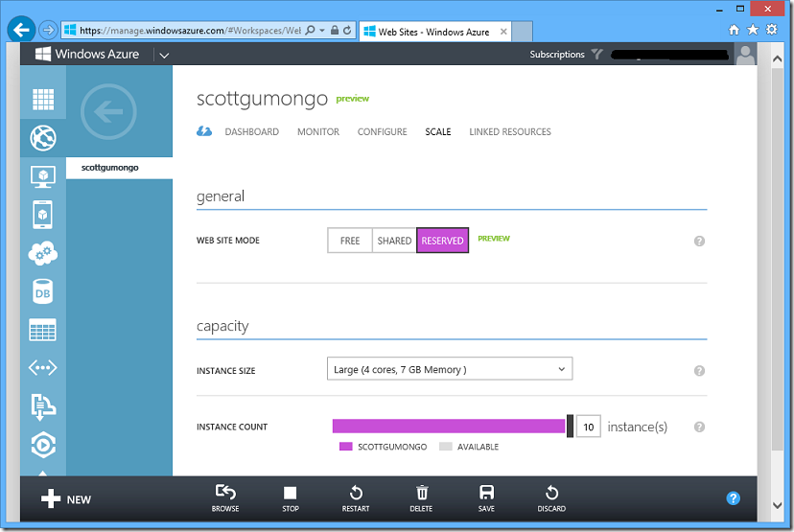
Task: Open Cloud Services gear-cloud icon in sidebar
Action: [43, 253]
